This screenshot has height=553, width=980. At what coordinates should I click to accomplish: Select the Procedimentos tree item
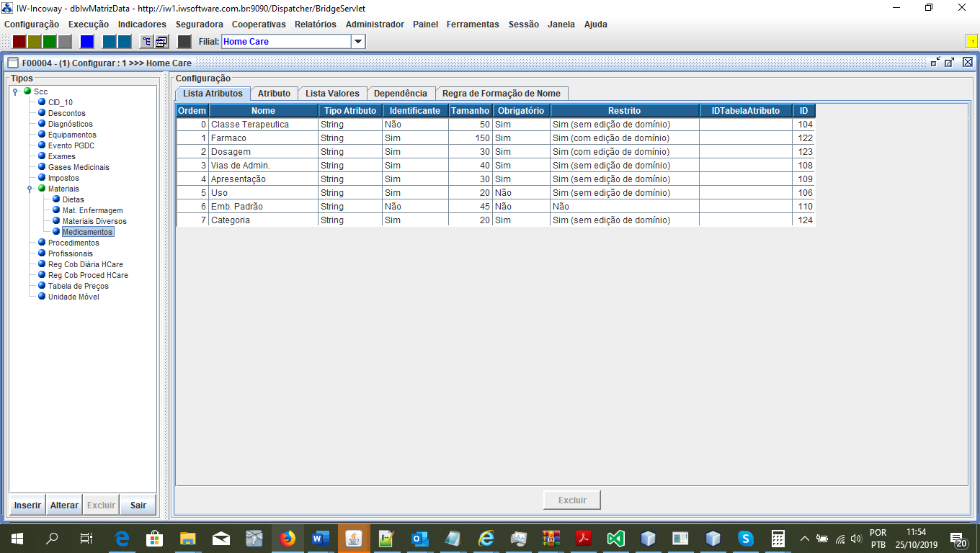tap(73, 243)
